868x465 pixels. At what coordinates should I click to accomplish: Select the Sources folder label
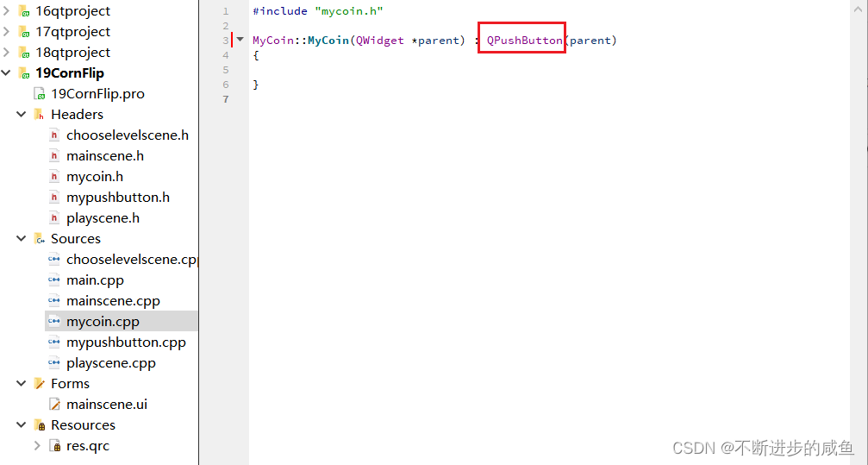(76, 239)
